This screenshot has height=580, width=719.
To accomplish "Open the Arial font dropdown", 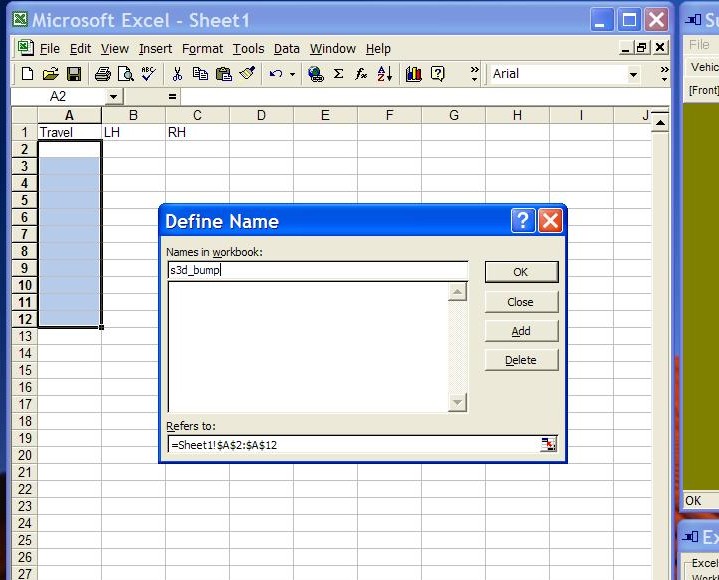I will [x=633, y=74].
